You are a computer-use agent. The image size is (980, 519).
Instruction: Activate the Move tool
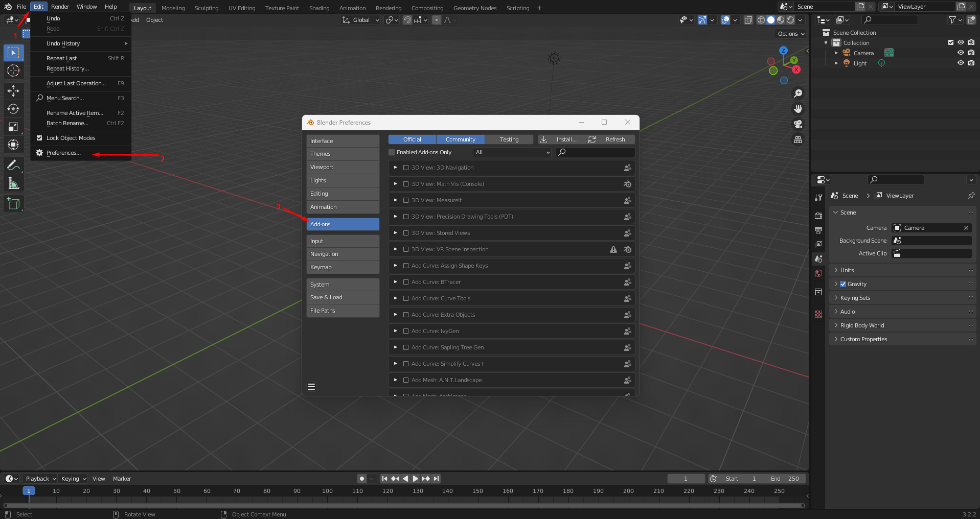[x=13, y=91]
